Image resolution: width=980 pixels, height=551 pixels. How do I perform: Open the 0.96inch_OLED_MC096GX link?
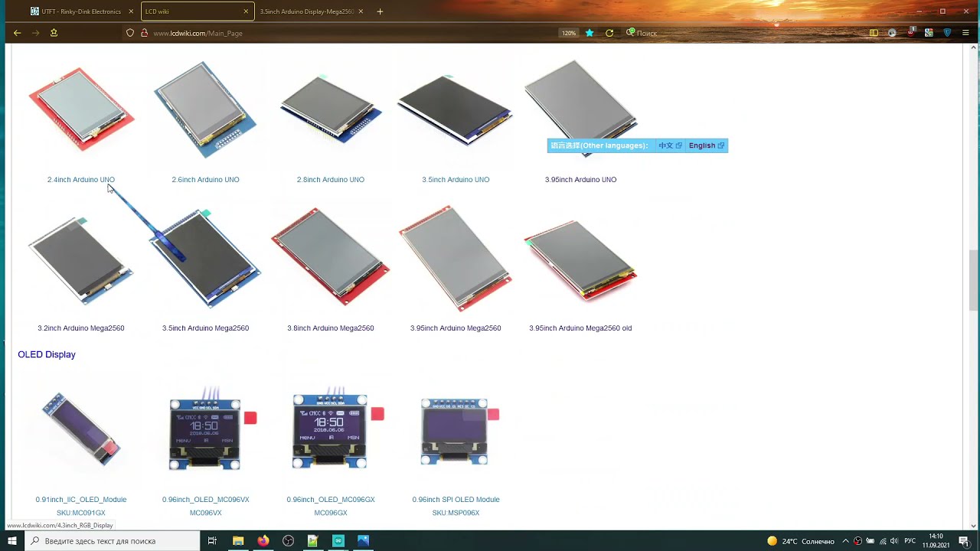point(331,500)
